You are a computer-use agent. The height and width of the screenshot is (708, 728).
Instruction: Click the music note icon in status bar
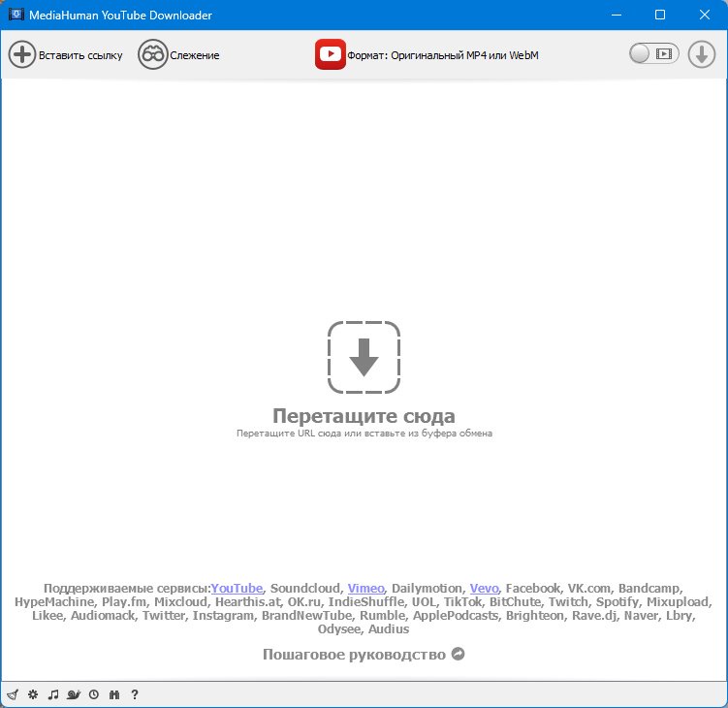click(x=53, y=694)
